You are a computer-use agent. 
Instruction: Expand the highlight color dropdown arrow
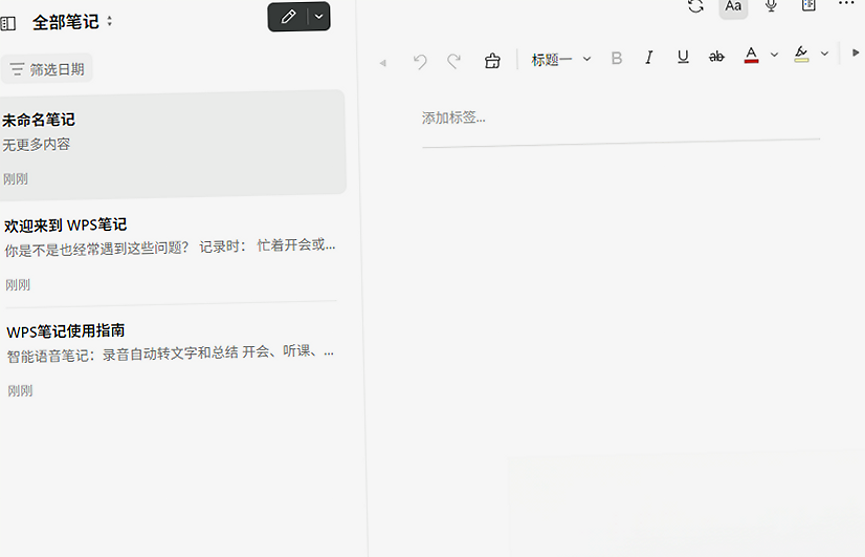(x=824, y=53)
